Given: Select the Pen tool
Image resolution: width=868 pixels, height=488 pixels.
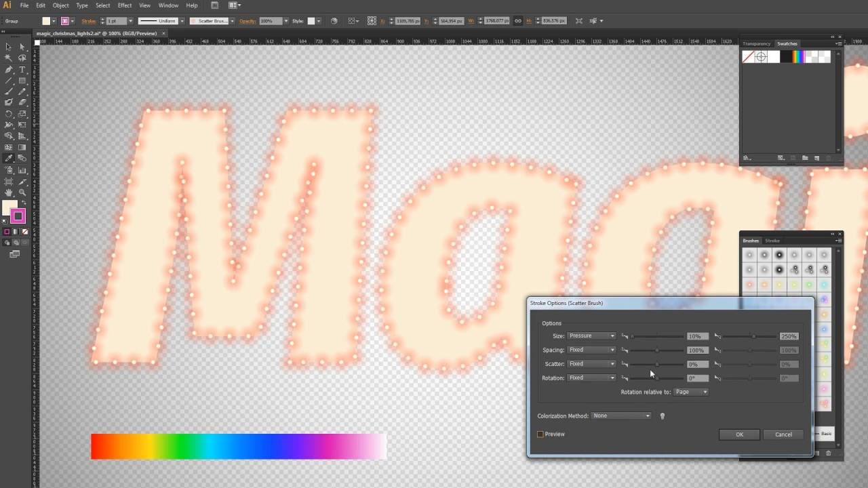Looking at the screenshot, I should pyautogui.click(x=8, y=69).
